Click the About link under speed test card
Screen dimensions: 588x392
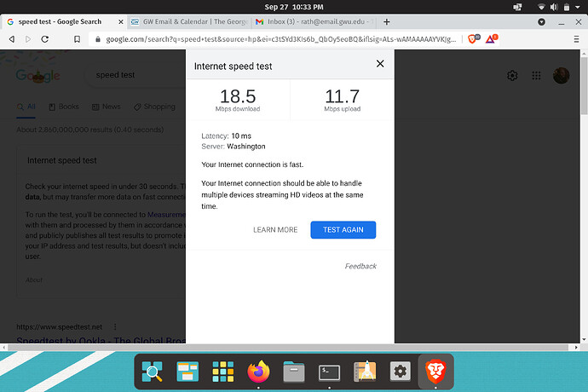pos(34,280)
